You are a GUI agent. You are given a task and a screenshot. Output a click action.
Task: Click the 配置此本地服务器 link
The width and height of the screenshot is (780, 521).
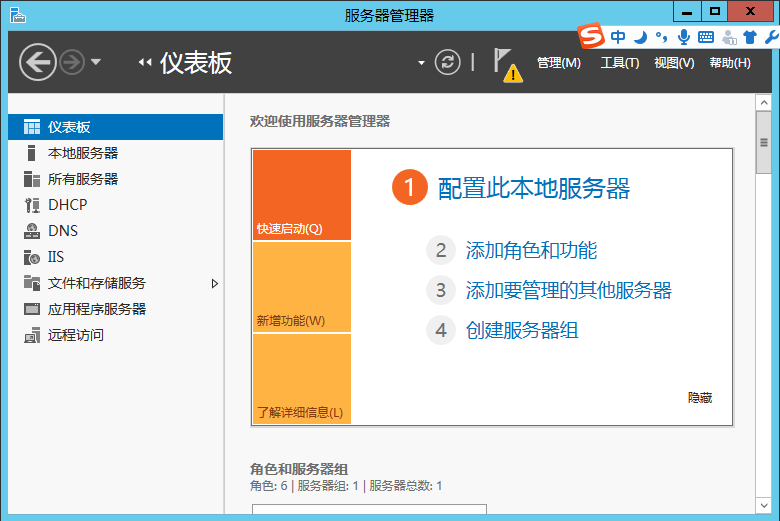point(534,188)
